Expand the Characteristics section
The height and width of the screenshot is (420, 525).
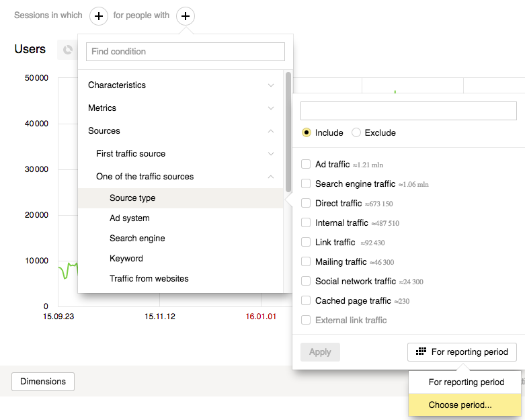click(271, 85)
